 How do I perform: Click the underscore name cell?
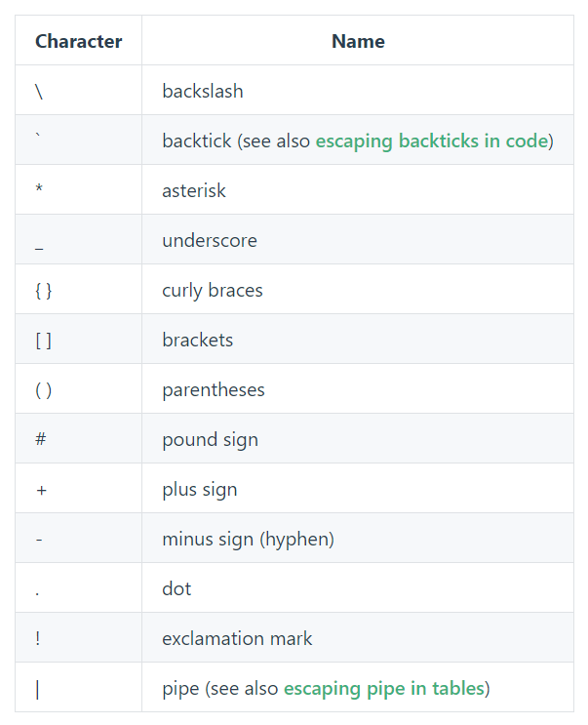(358, 239)
